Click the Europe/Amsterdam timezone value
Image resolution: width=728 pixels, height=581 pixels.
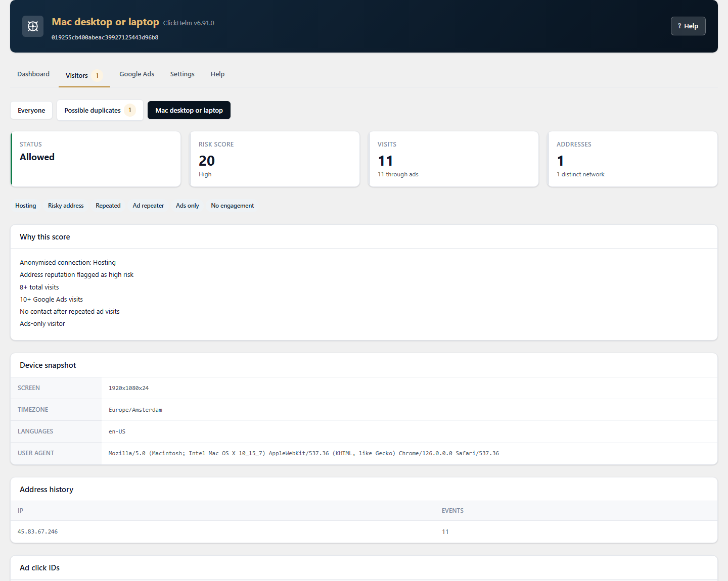135,410
